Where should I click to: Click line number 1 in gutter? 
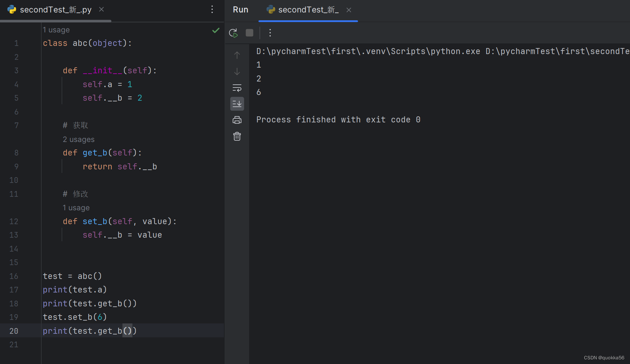[16, 43]
